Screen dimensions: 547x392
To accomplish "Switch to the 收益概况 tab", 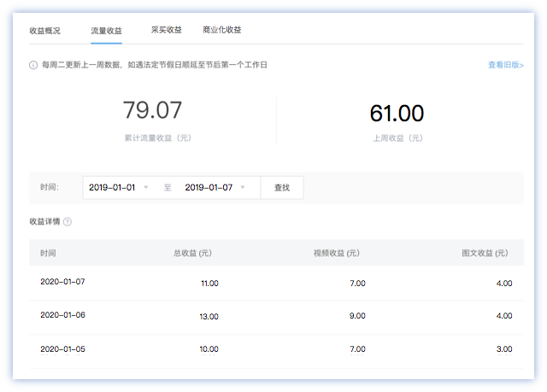I will 44,30.
